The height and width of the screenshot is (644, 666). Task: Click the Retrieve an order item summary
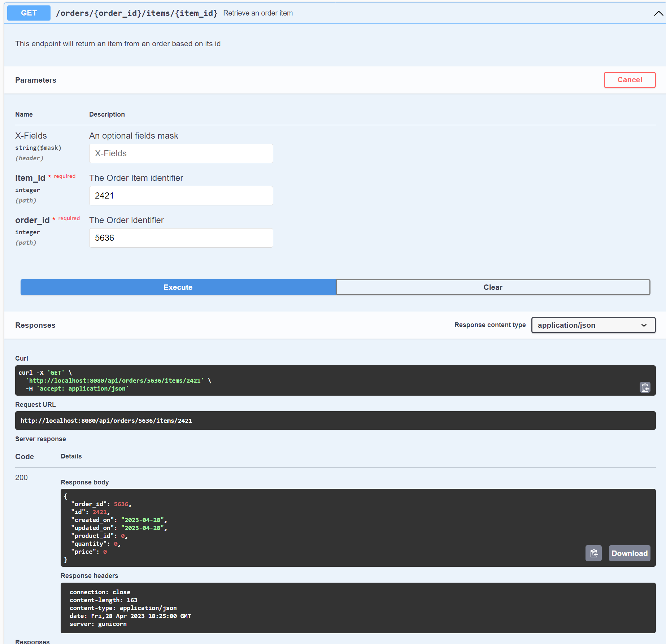258,13
